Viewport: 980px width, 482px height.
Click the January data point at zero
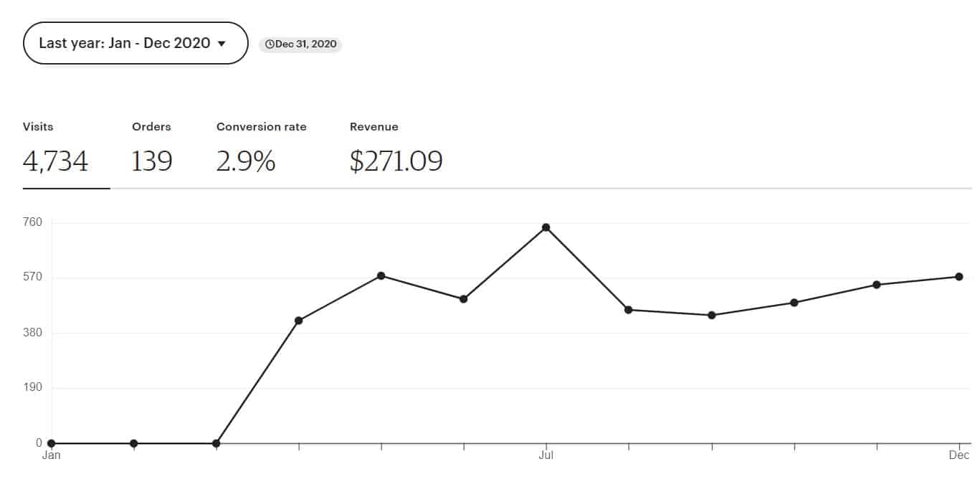(x=51, y=443)
